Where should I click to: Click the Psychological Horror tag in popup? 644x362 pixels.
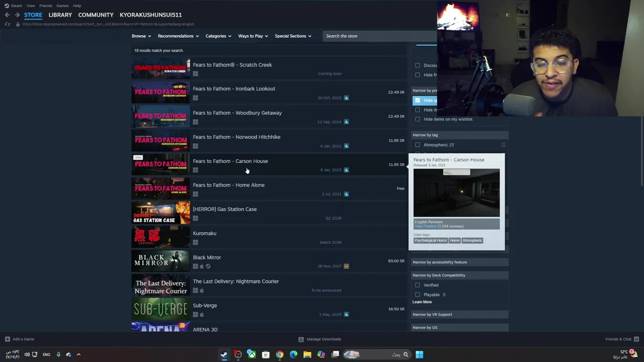click(430, 240)
